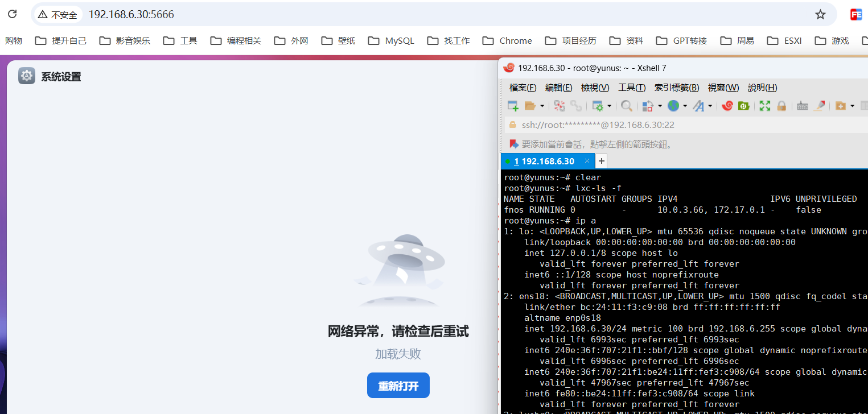
Task: Open the 工具(T) menu in Xshell
Action: click(x=632, y=88)
